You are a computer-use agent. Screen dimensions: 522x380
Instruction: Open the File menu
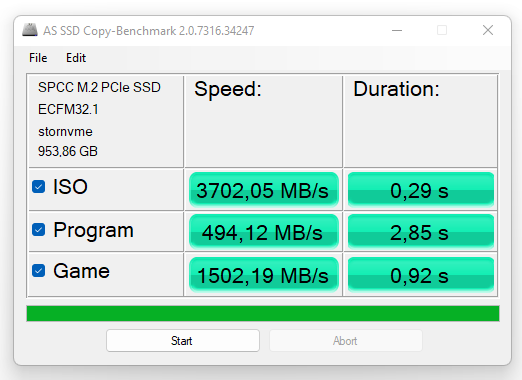tap(38, 58)
